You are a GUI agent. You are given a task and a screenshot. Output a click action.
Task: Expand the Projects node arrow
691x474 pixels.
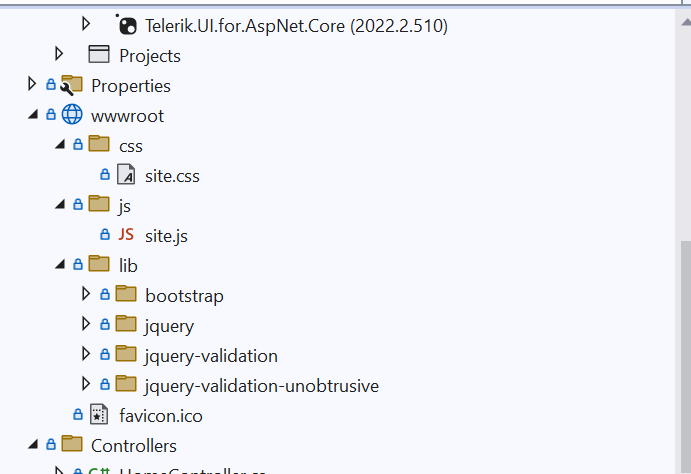pyautogui.click(x=60, y=54)
